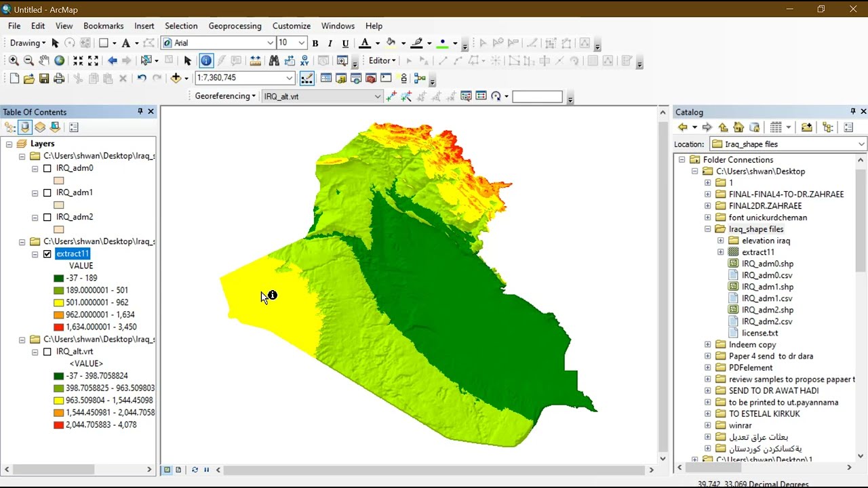The height and width of the screenshot is (488, 868).
Task: Click the red 1,634 - 3,450 swatch
Action: point(58,327)
